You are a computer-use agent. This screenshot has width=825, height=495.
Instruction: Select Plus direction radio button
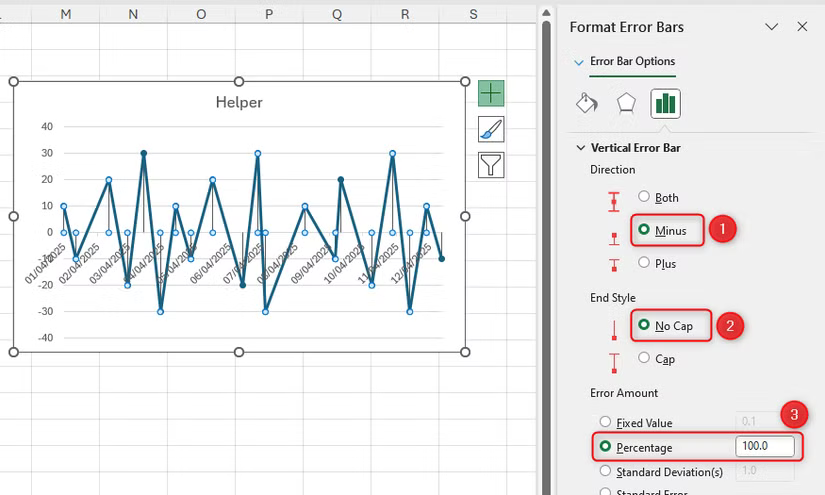click(x=643, y=262)
